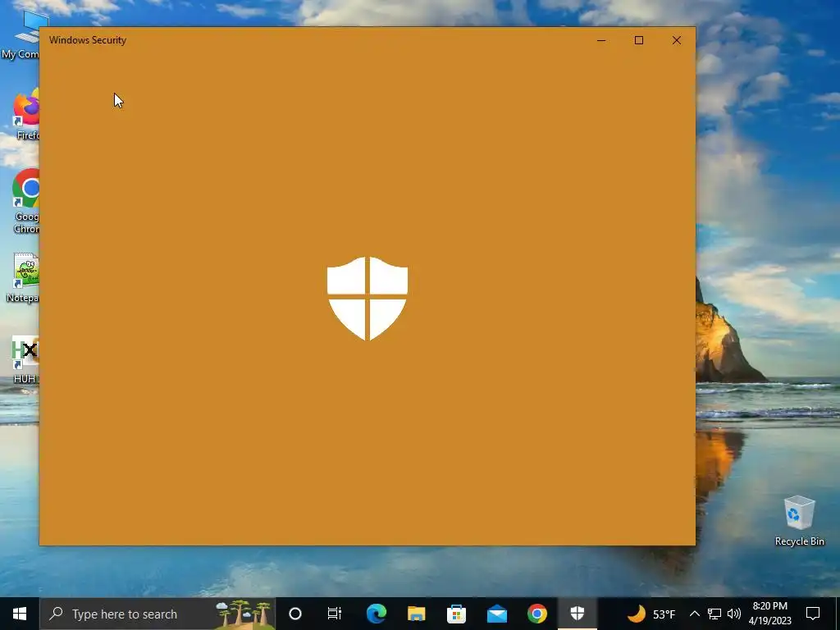Select the HUH desktop shortcut
Screen dimensions: 840x630
click(25, 359)
